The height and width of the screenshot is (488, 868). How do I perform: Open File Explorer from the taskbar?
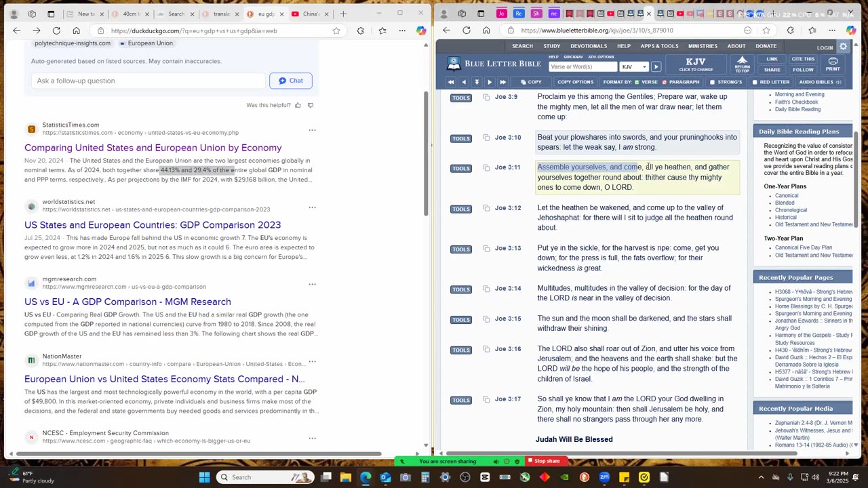pyautogui.click(x=346, y=477)
